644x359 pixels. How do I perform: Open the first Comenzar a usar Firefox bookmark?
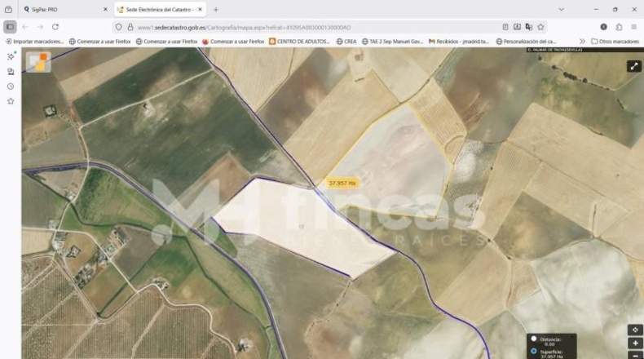[99, 42]
